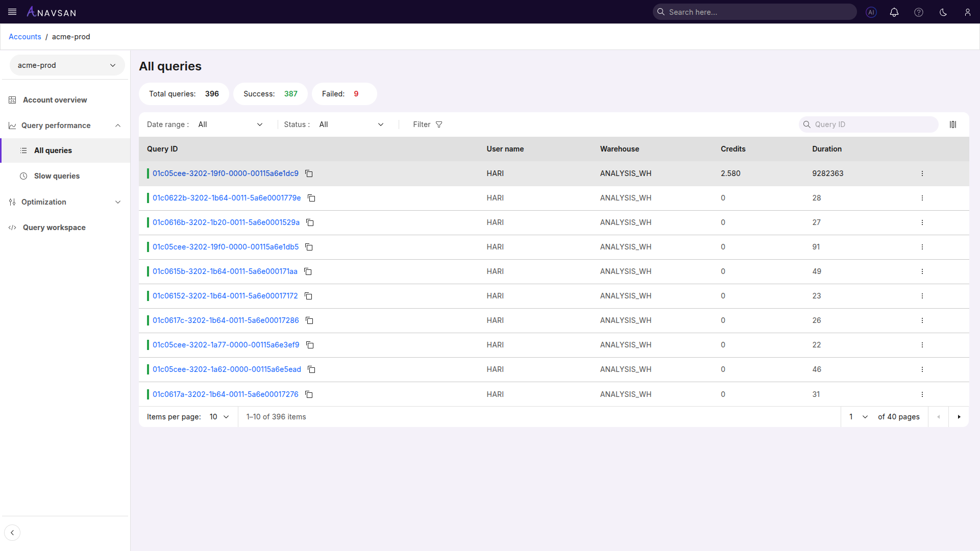This screenshot has width=980, height=551.
Task: Collapse the sidebar with arrow button
Action: 12,533
